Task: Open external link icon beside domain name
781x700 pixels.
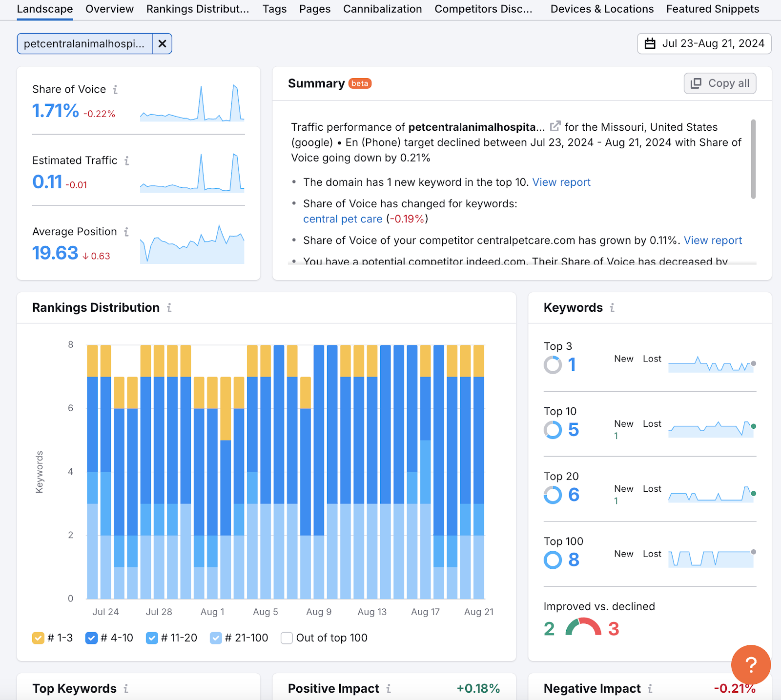Action: [555, 126]
